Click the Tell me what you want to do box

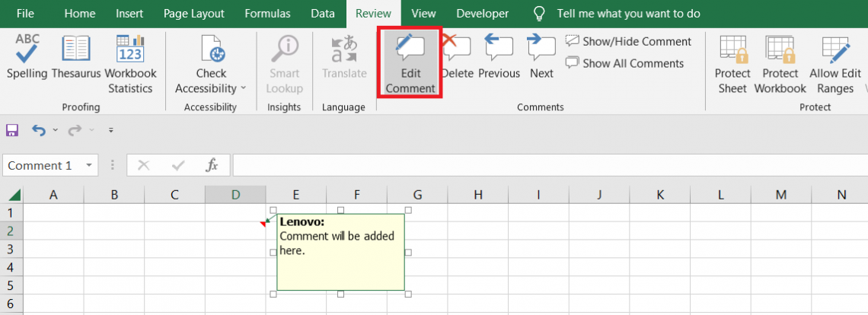pyautogui.click(x=628, y=14)
